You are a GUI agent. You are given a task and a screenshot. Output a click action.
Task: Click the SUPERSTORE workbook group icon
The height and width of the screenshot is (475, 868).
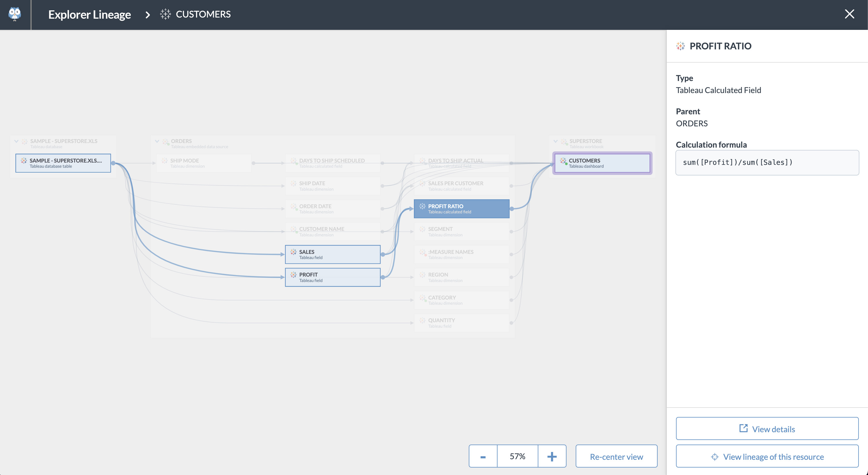click(564, 142)
